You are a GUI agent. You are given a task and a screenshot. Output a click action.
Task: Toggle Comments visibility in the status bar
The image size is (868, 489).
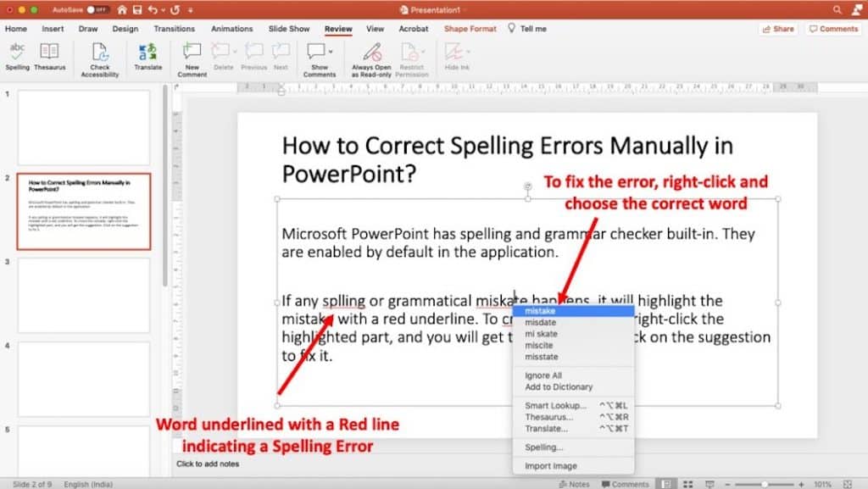[x=625, y=484]
